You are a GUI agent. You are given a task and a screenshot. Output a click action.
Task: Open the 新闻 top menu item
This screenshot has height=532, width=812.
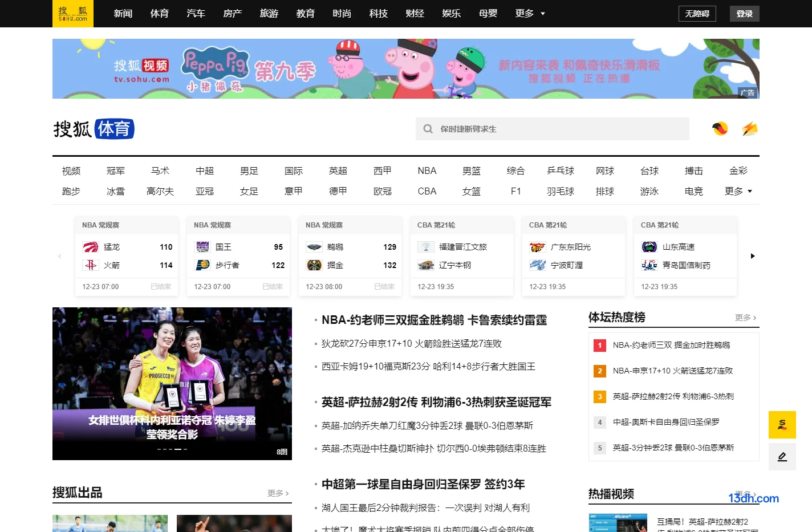tap(123, 14)
